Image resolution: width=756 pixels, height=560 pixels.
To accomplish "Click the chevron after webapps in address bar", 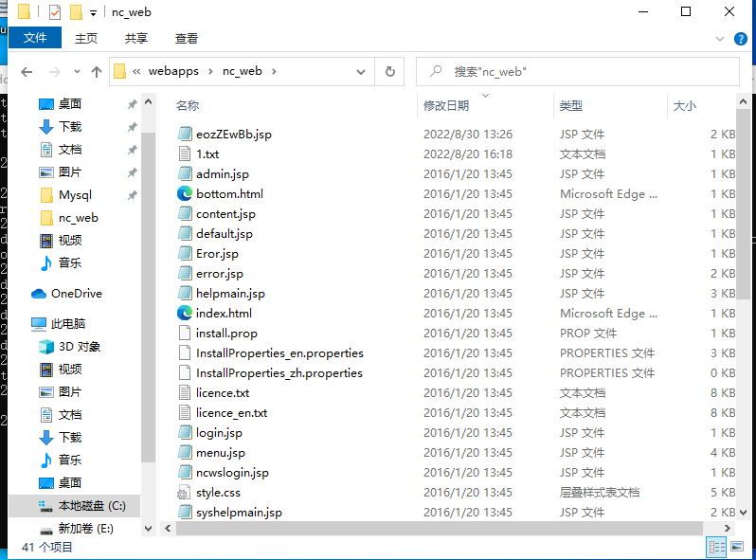I will pyautogui.click(x=210, y=71).
